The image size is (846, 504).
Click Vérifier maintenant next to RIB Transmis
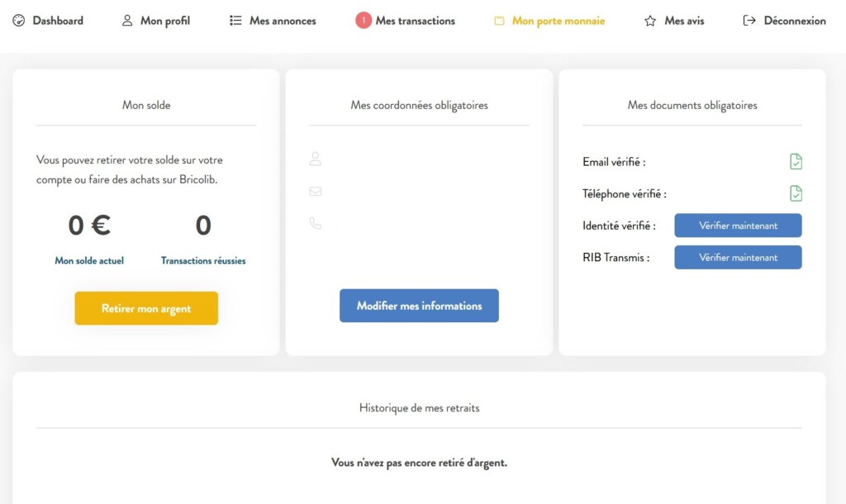click(738, 258)
